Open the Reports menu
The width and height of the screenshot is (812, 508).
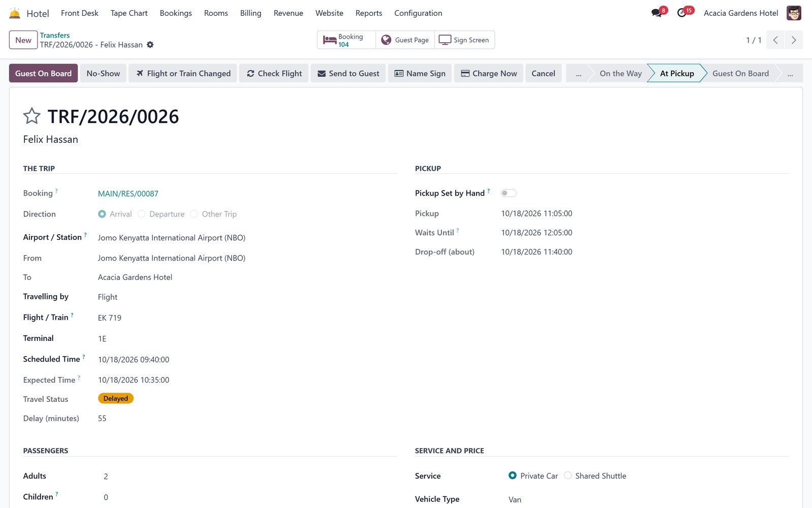(368, 13)
